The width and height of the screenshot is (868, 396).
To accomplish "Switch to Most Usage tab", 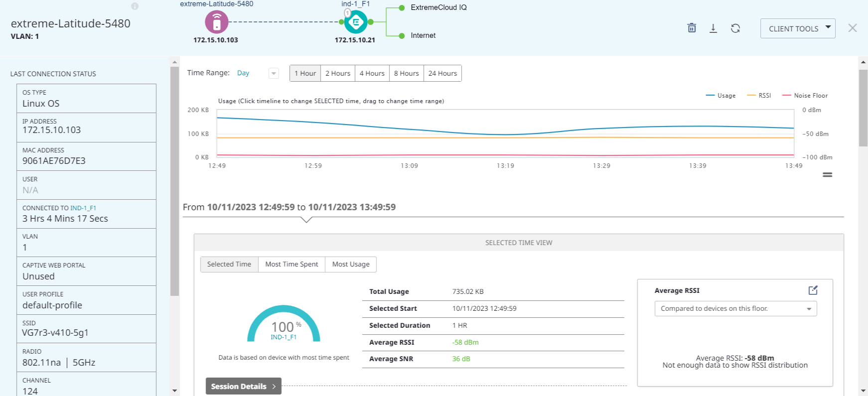I will (x=351, y=264).
